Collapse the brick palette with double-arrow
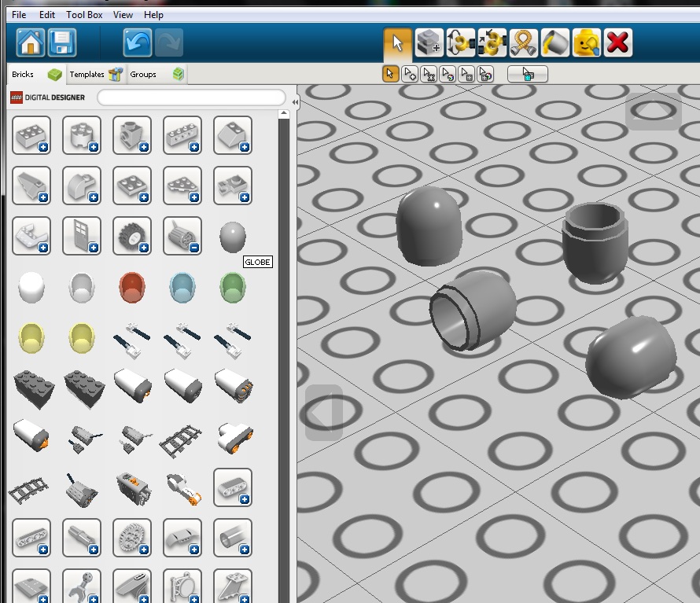This screenshot has width=700, height=603. 295,102
